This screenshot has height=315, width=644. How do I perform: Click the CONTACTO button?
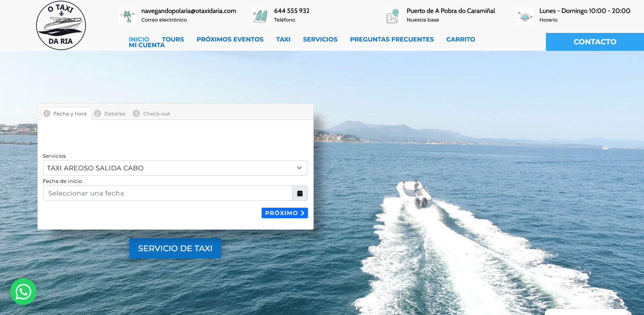pyautogui.click(x=594, y=42)
